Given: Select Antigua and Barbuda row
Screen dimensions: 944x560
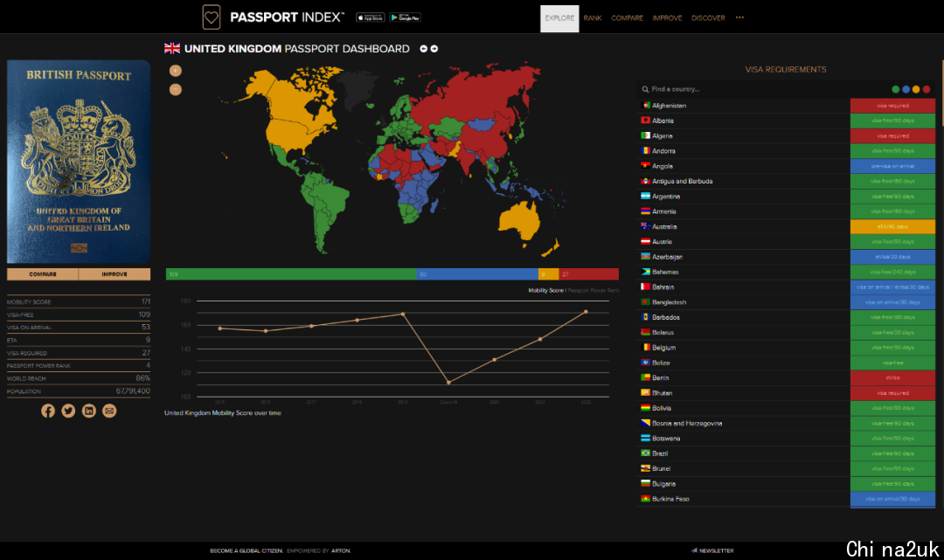Looking at the screenshot, I should 787,181.
